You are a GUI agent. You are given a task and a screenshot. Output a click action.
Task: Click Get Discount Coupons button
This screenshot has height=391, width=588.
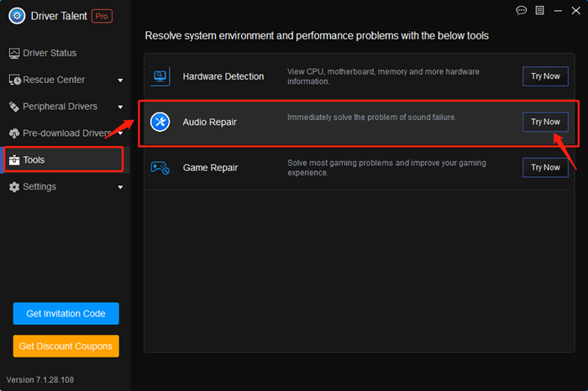coord(66,346)
